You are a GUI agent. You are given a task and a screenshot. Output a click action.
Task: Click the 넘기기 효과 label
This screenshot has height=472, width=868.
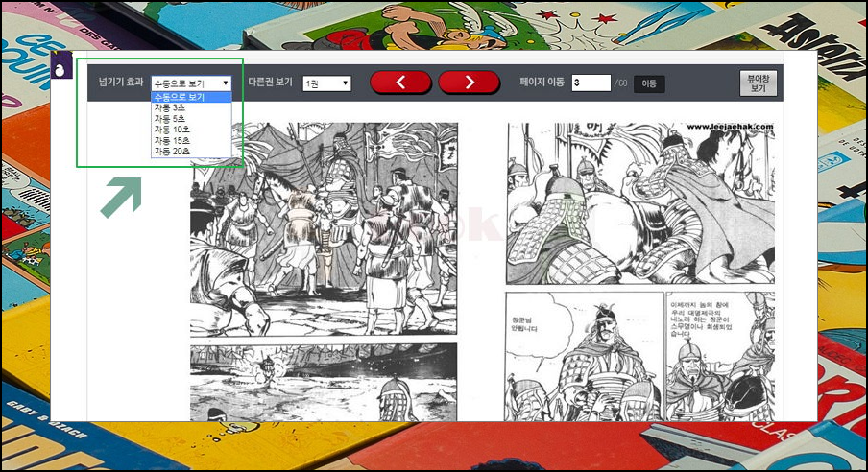tap(121, 82)
